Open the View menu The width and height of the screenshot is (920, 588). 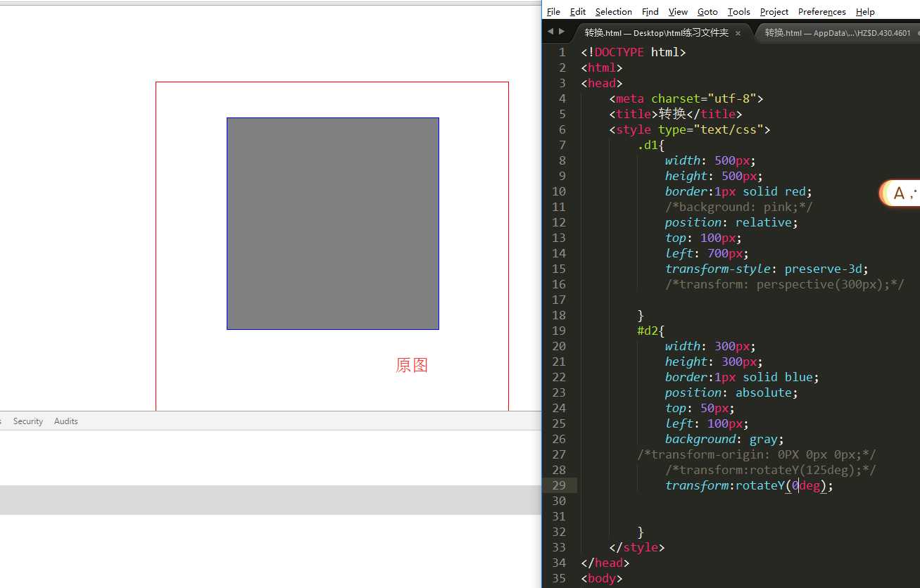678,11
